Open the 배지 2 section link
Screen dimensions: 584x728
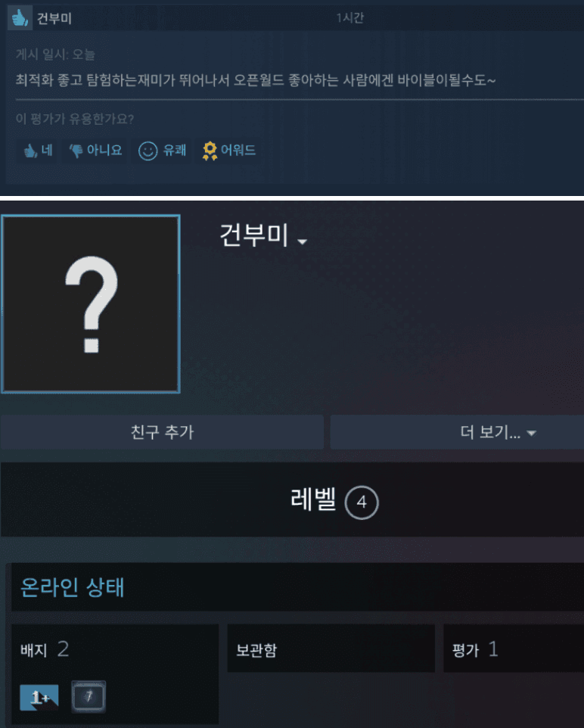pos(45,649)
